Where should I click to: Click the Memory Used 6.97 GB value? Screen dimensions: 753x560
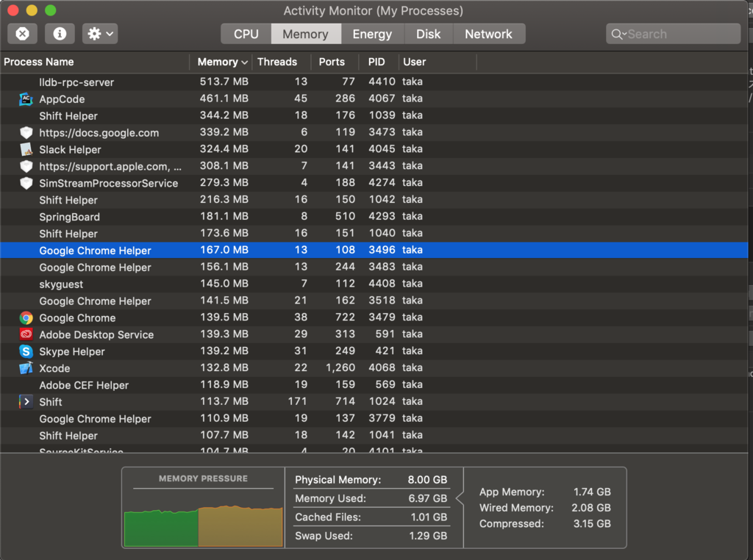pos(428,498)
